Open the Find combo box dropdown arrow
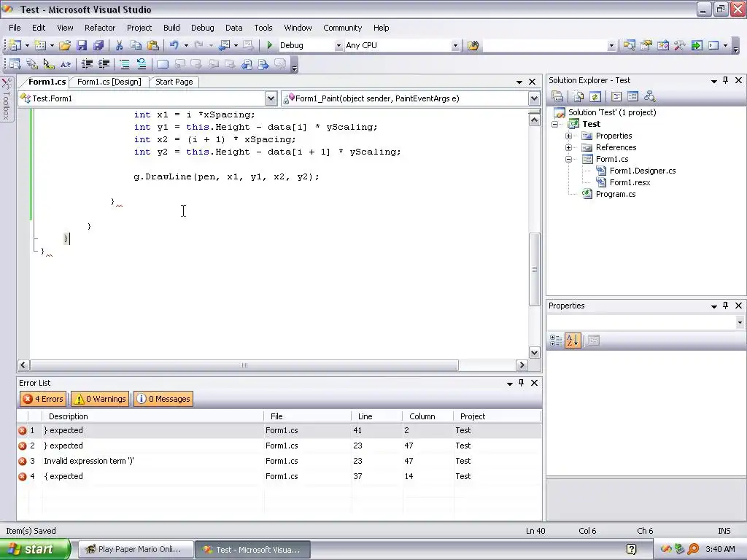Image resolution: width=747 pixels, height=560 pixels. coord(611,46)
